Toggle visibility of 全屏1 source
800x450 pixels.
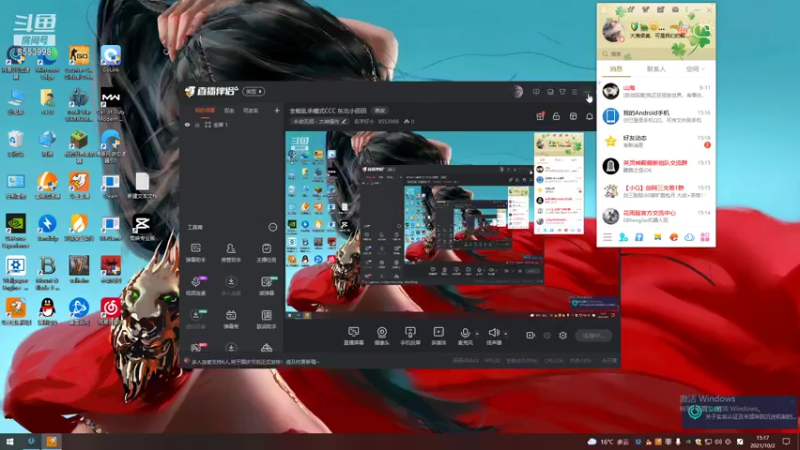point(187,124)
